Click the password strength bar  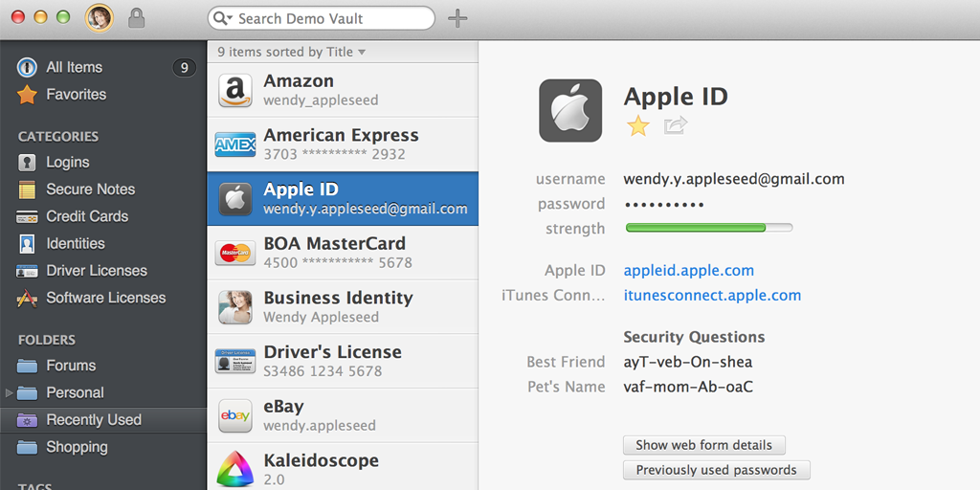(x=709, y=228)
